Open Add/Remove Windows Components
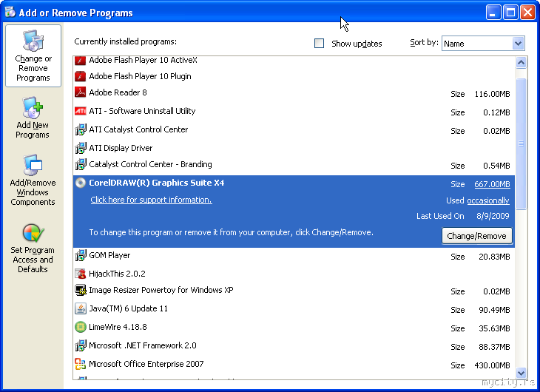540x392 pixels. pyautogui.click(x=33, y=180)
